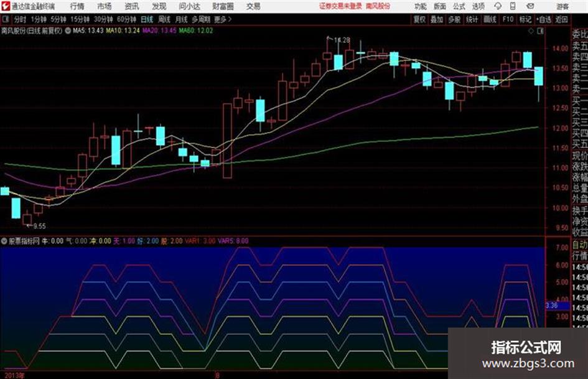Click the diamond icon above the chart
Image resolution: width=588 pixels, height=379 pixels.
click(531, 31)
